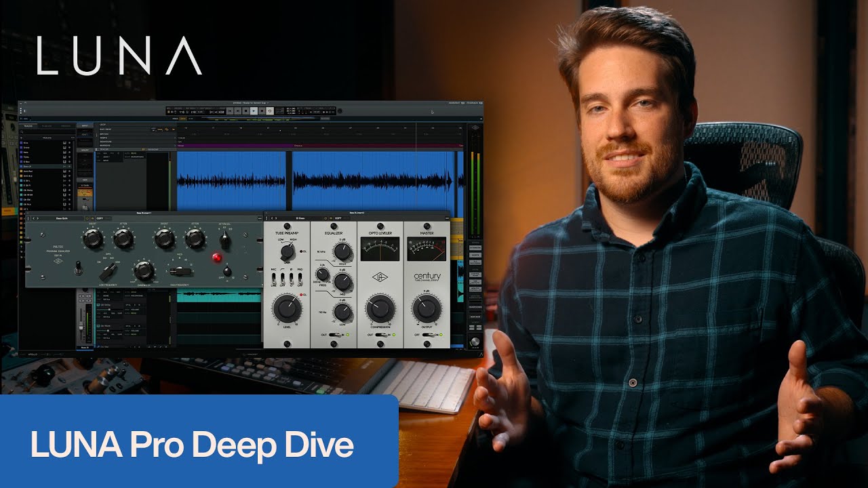The image size is (868, 488).
Task: Open the DI Bass preset name dropdown
Action: (x=300, y=218)
